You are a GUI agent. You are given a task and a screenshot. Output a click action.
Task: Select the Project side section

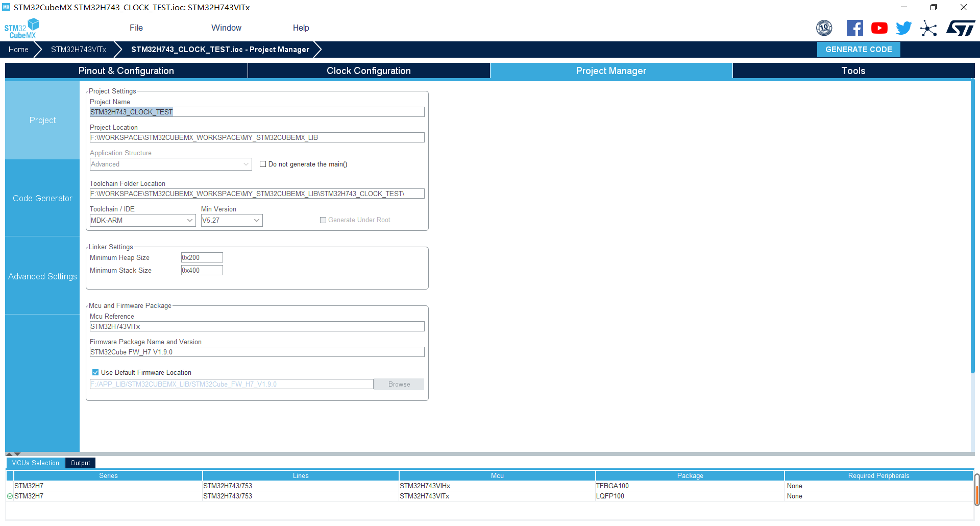(x=42, y=120)
